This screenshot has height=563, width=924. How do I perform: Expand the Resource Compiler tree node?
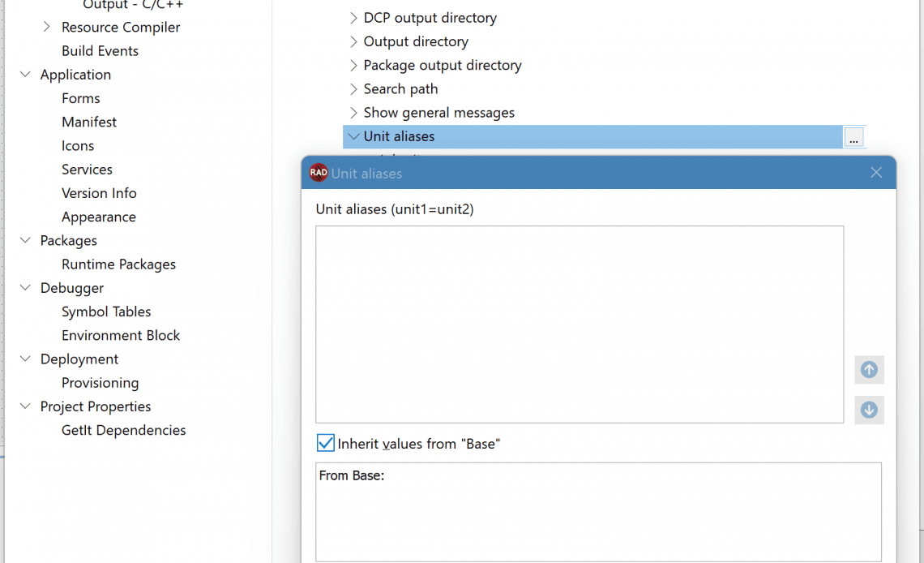(46, 27)
